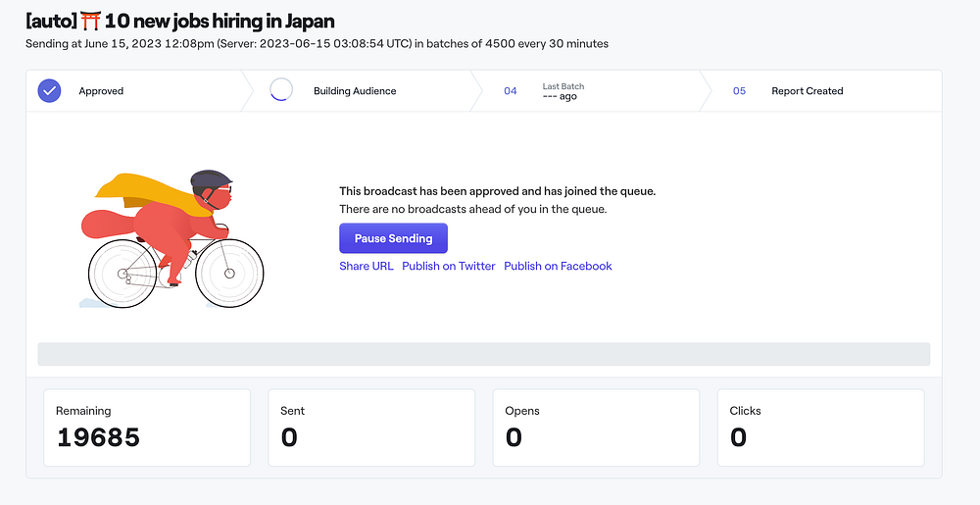980x505 pixels.
Task: Click the Clicks count stat card
Action: pyautogui.click(x=820, y=428)
